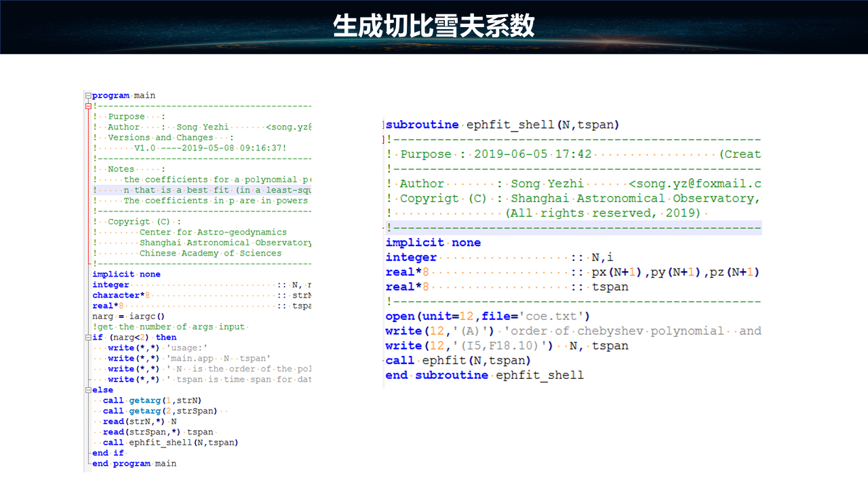
Task: Click the 'end subroutine ephfit_shell' line
Action: point(484,375)
